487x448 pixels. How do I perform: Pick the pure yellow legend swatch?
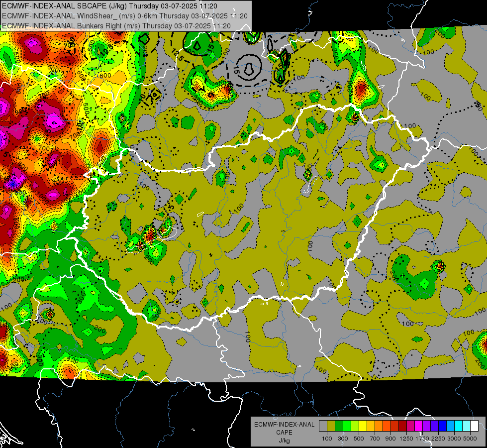(363, 426)
